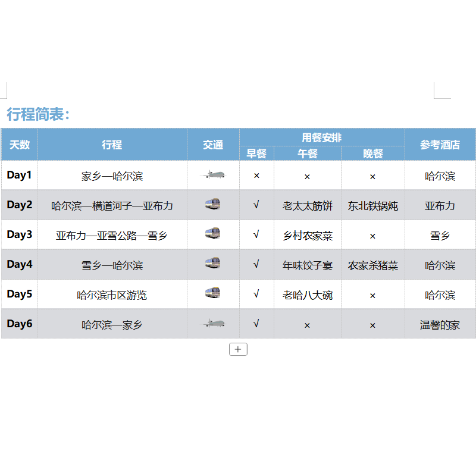Click the 用餐安排 merged header cell

tap(321, 137)
